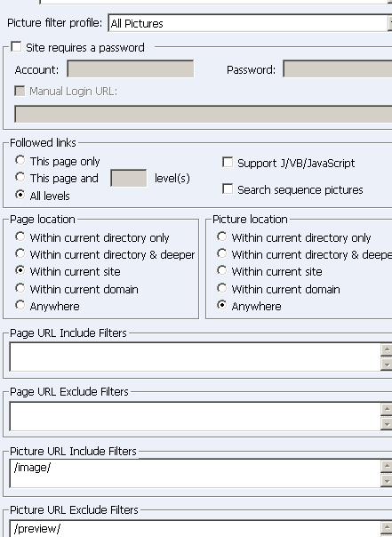Click the Page URL Exclude Filters box
392x537 pixels.
196,416
